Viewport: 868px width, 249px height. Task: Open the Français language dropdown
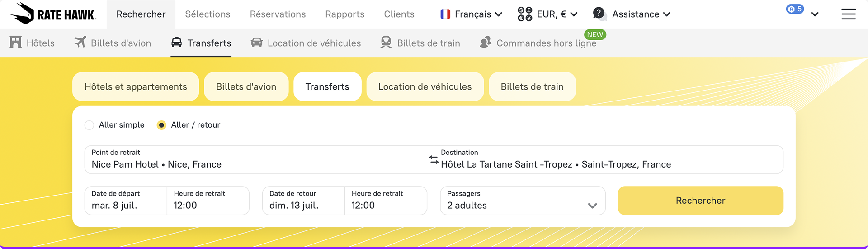[472, 14]
